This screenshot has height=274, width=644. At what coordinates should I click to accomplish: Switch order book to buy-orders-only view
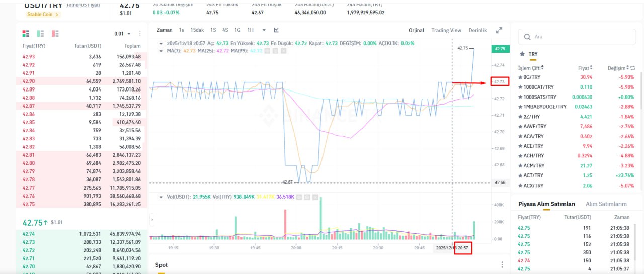[x=40, y=34]
